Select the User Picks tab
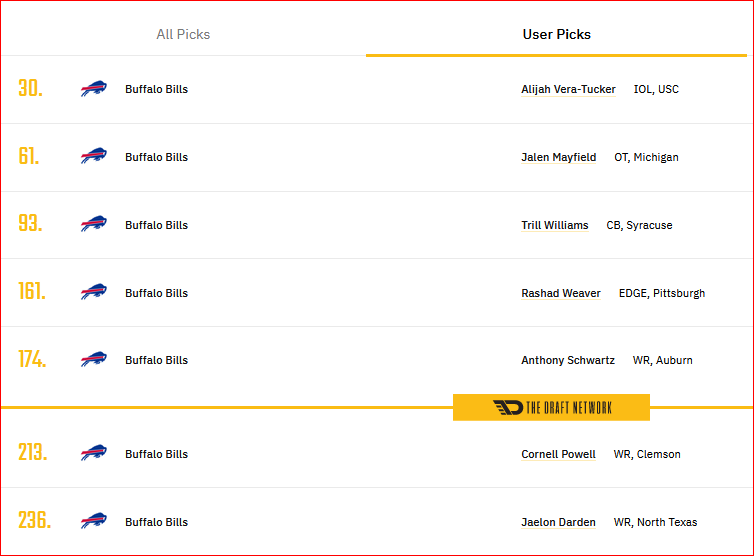Image resolution: width=754 pixels, height=556 pixels. 556,34
